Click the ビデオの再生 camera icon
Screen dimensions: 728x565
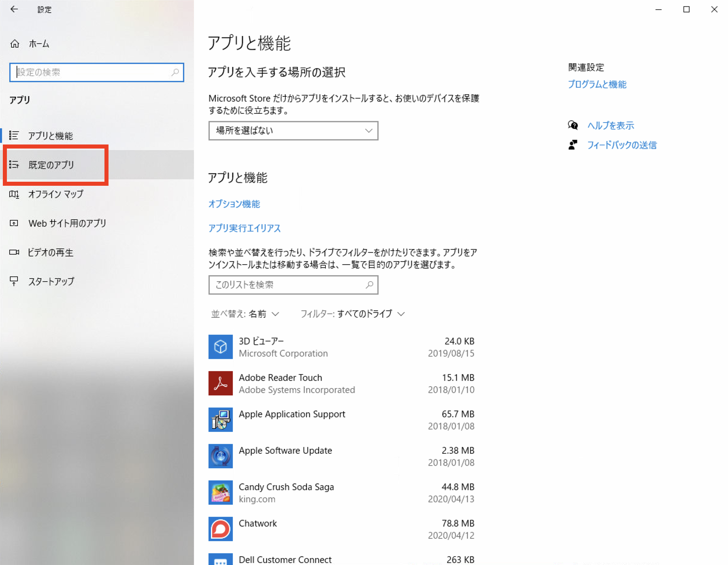pos(14,253)
